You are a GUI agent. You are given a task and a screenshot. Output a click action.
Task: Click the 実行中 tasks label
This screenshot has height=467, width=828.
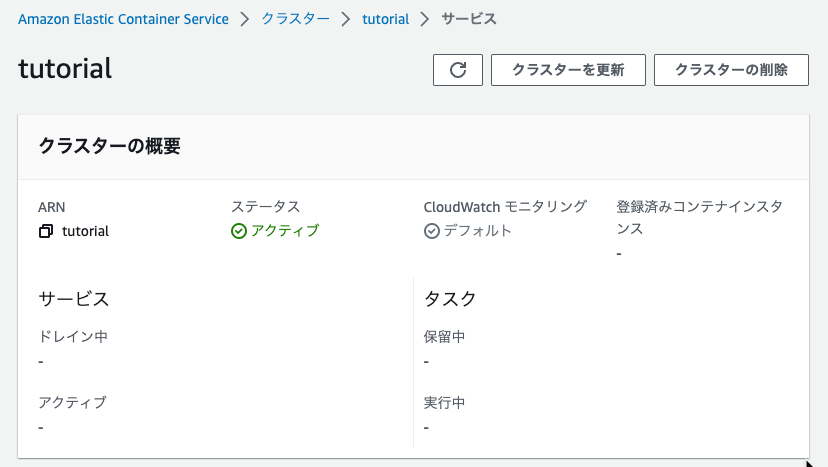(444, 403)
